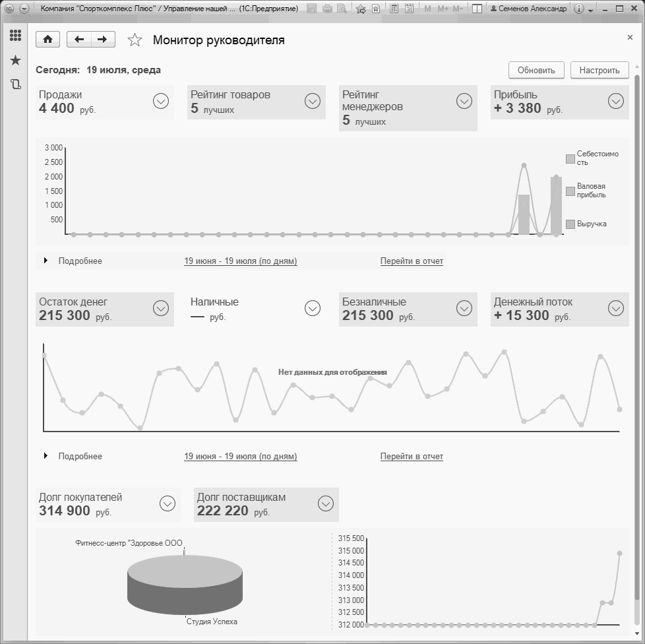This screenshot has height=644, width=645.
Task: Open the Favorites star in sidebar
Action: (x=15, y=61)
